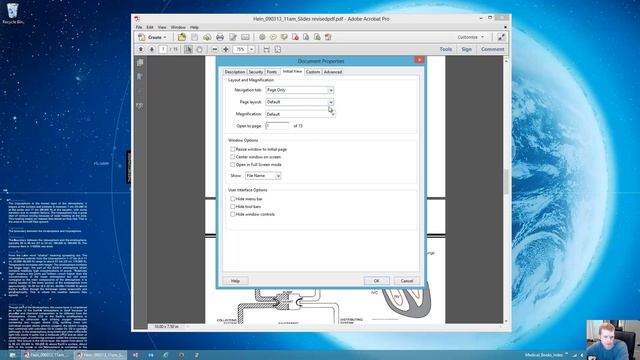Switch to the Fonts tab

[x=272, y=72]
